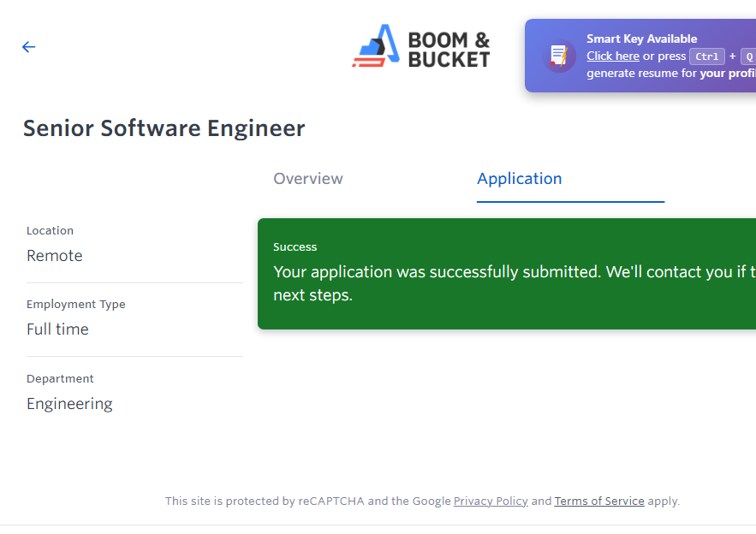This screenshot has height=534, width=756.
Task: Click the Boom & Bucket logo mark
Action: (x=377, y=47)
